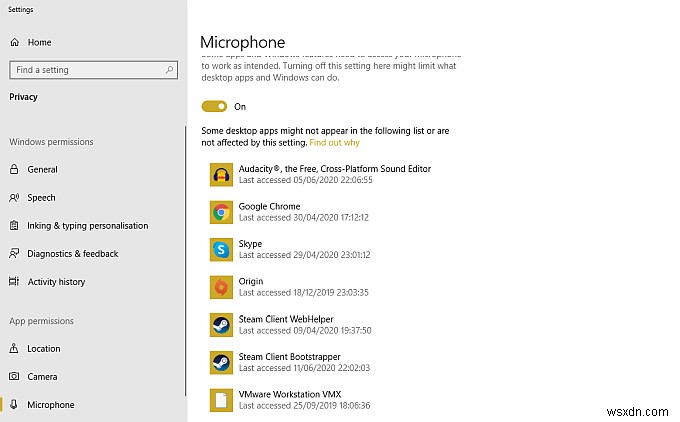The image size is (680, 422).
Task: Turn off desktop apps microphone access toggle
Action: 214,106
